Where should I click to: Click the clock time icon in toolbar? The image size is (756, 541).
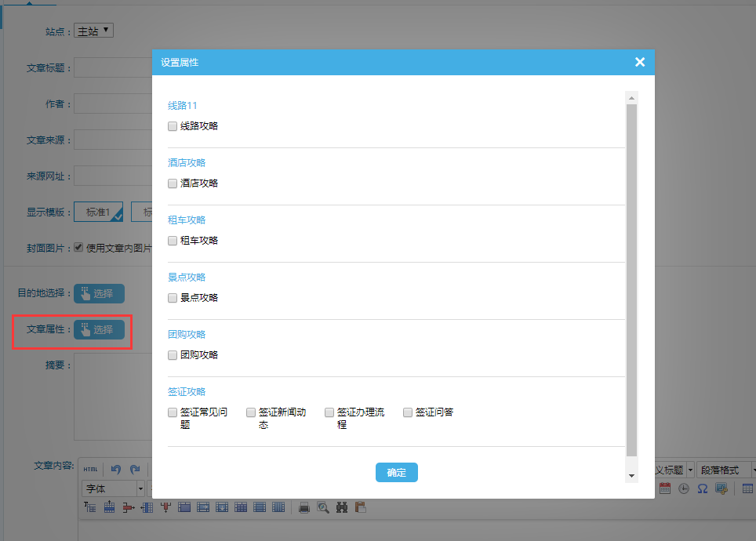pyautogui.click(x=684, y=488)
